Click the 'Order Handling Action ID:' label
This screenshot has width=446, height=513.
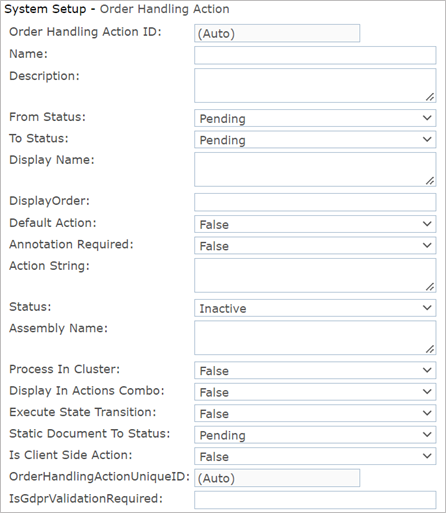(85, 32)
